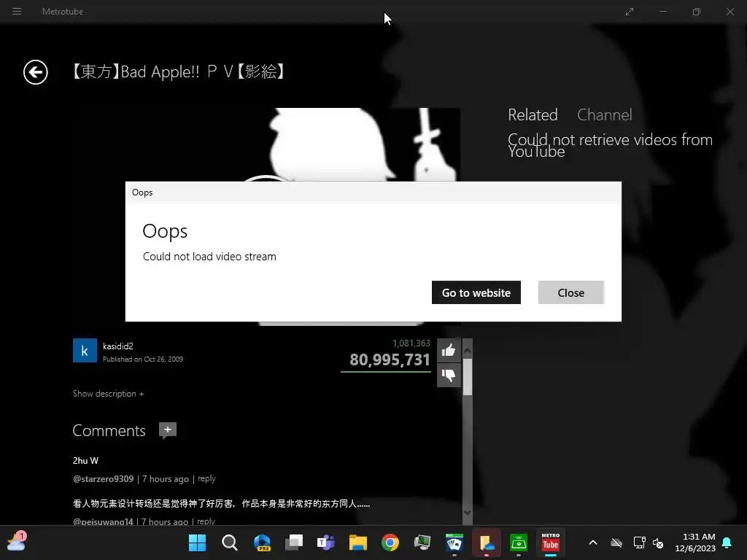Open Solitaire cards app in taskbar
Screen dimensions: 747x560
coord(454,542)
